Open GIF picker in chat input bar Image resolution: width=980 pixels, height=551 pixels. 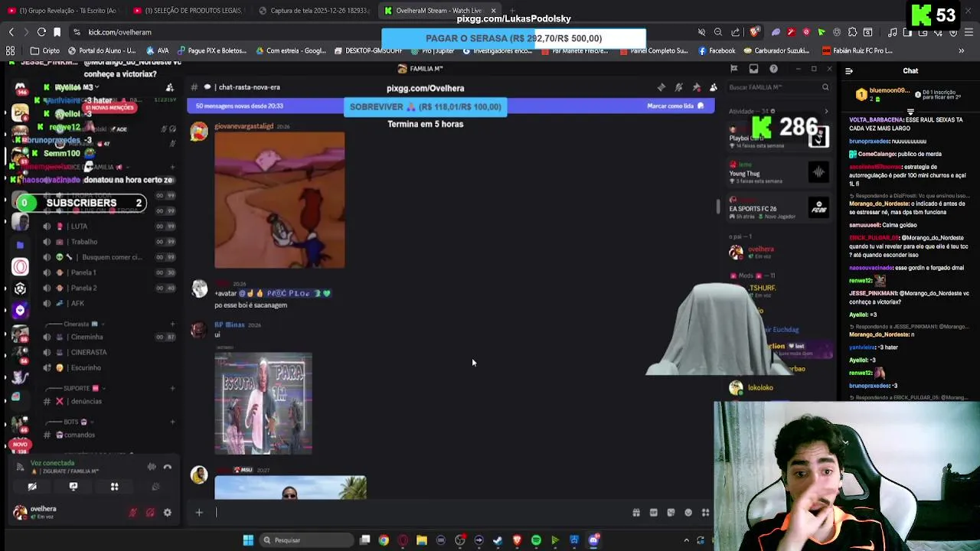tap(654, 513)
